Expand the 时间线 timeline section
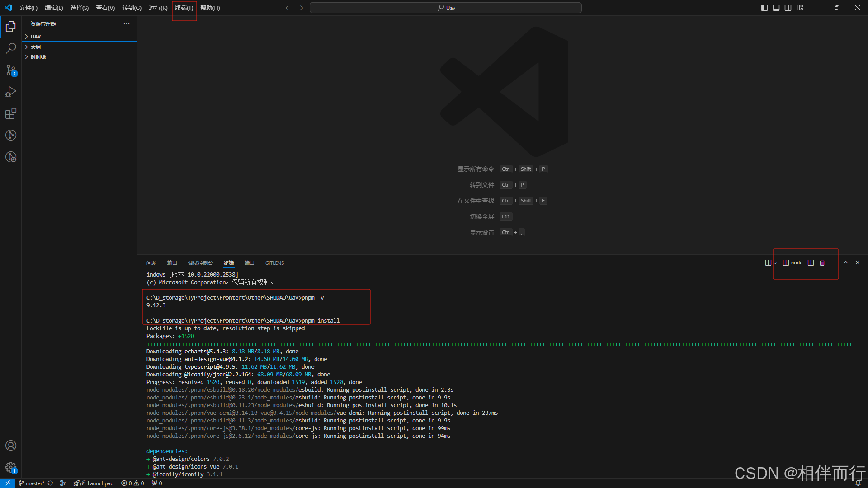Screen dimensions: 868x488 coord(38,57)
